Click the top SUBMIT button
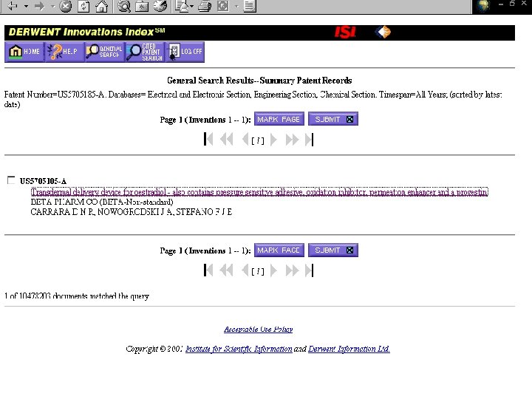Viewport: 532px width, 399px height. [x=332, y=119]
